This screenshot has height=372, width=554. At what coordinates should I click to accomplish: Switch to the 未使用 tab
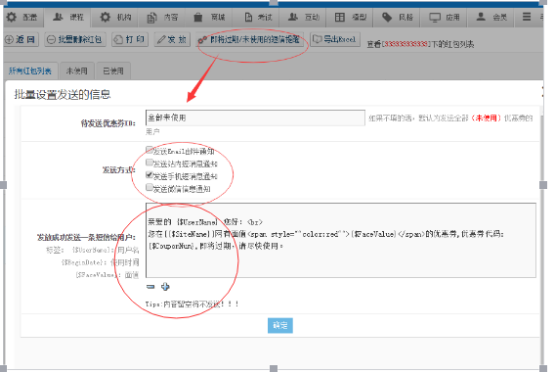[77, 71]
